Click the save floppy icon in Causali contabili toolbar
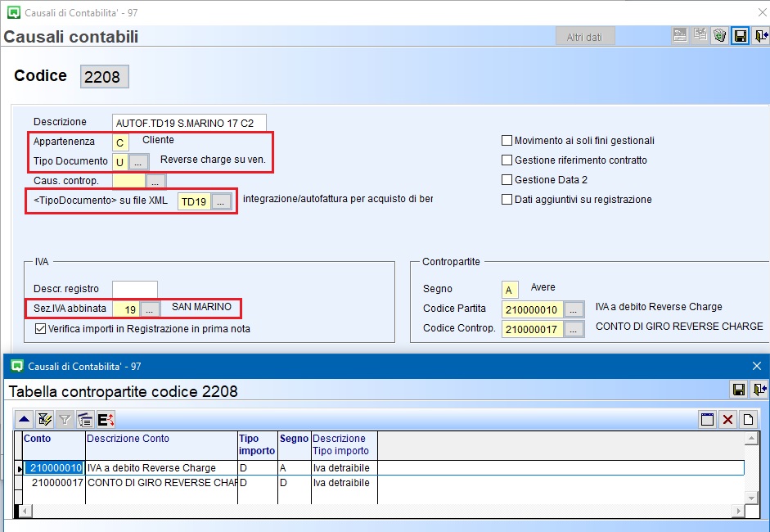Screen dimensions: 770x532 click(740, 36)
